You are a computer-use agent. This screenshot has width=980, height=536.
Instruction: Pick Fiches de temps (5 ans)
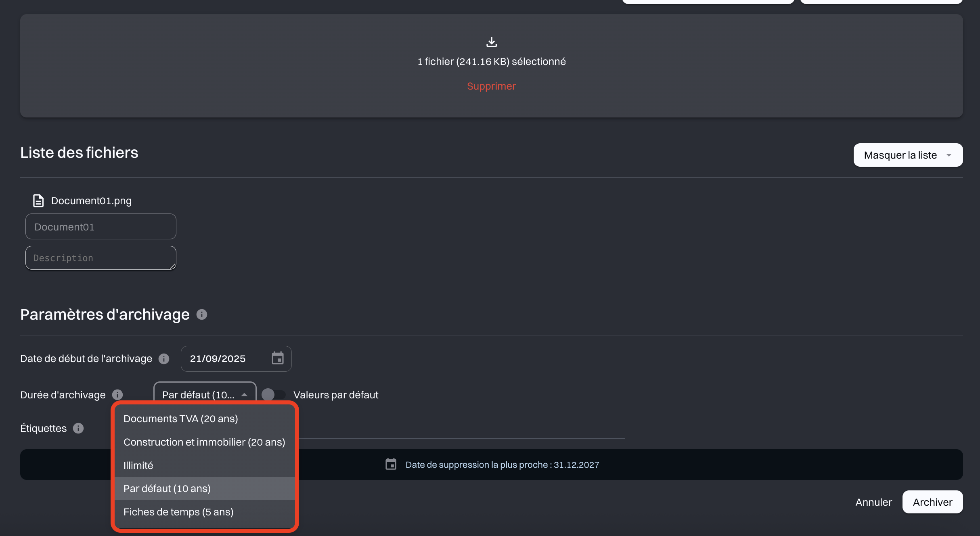(x=178, y=512)
